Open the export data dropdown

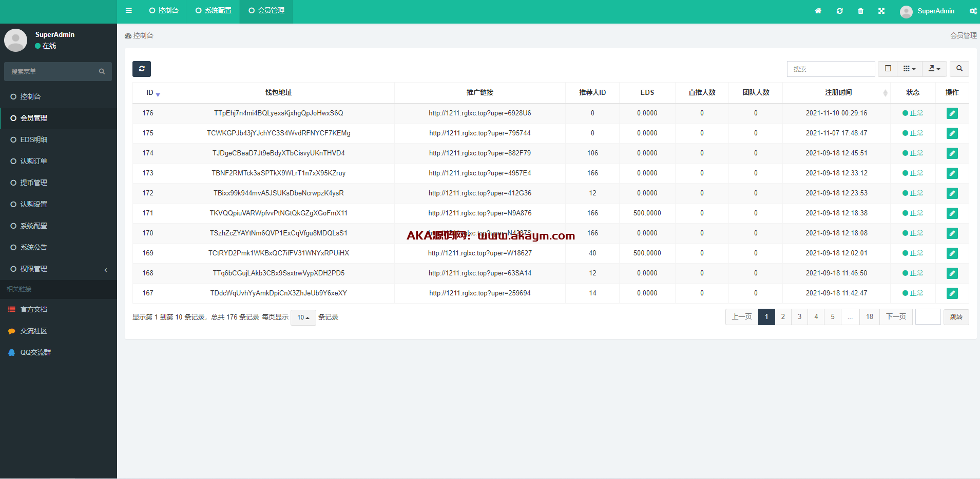934,69
